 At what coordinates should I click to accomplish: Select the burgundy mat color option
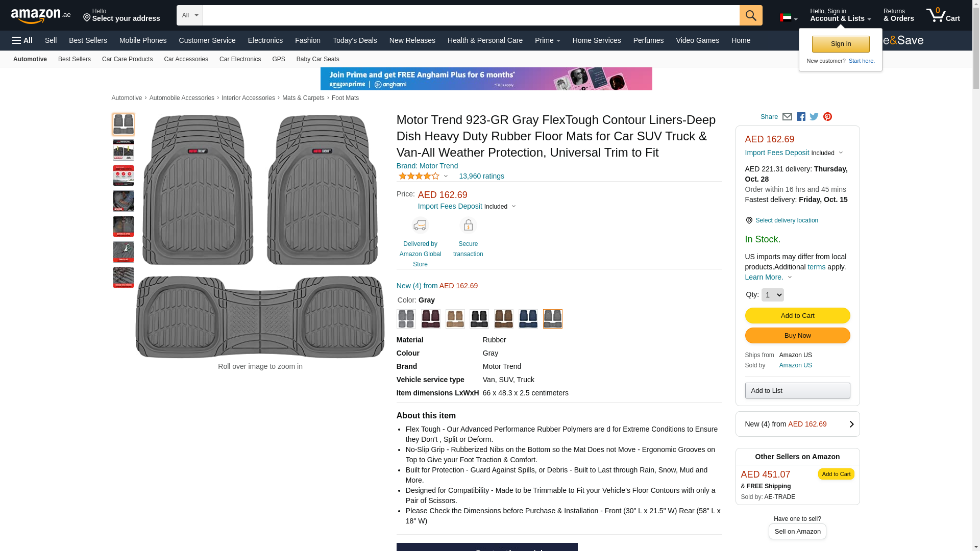pos(430,319)
